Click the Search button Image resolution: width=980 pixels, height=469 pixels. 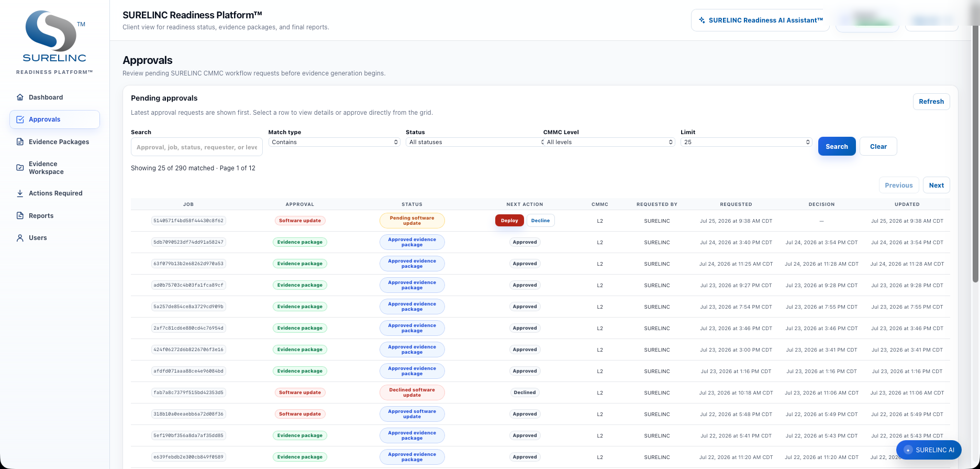click(837, 146)
